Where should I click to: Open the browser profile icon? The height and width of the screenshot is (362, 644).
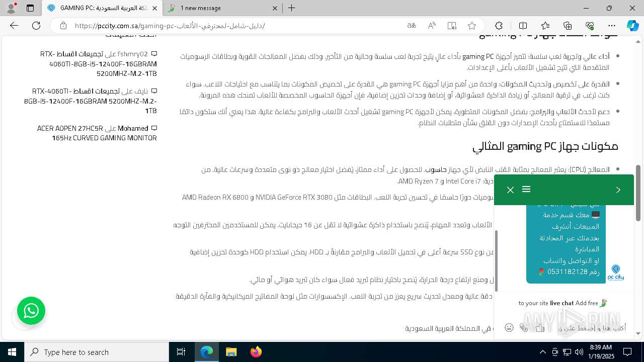point(11,8)
